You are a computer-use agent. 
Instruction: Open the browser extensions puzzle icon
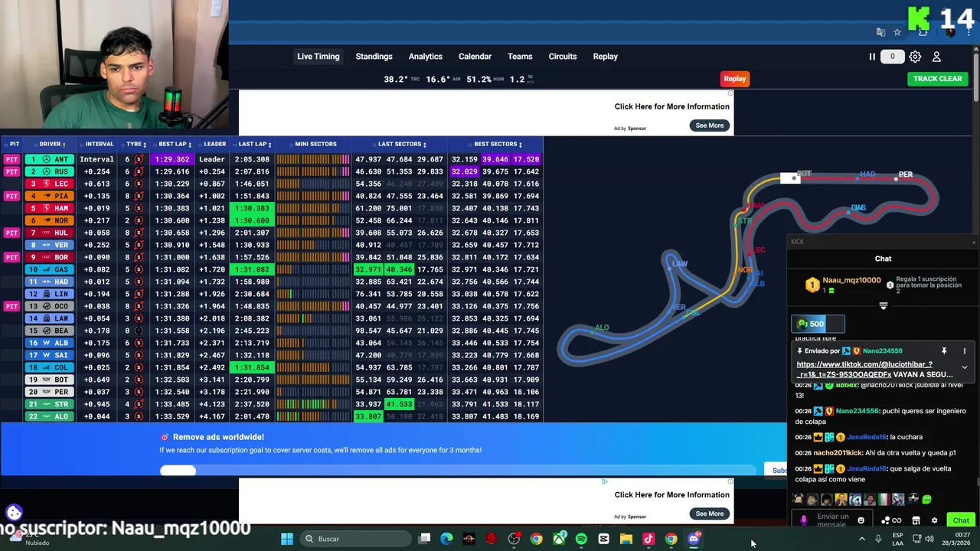coord(923,32)
